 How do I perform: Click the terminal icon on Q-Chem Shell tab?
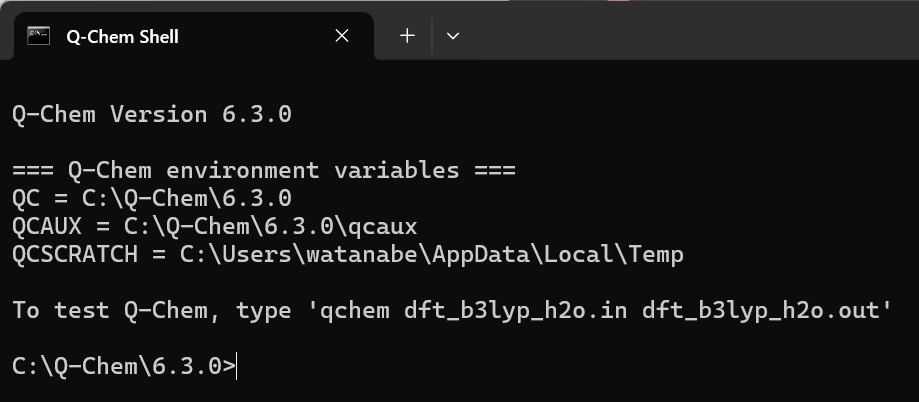pyautogui.click(x=39, y=36)
